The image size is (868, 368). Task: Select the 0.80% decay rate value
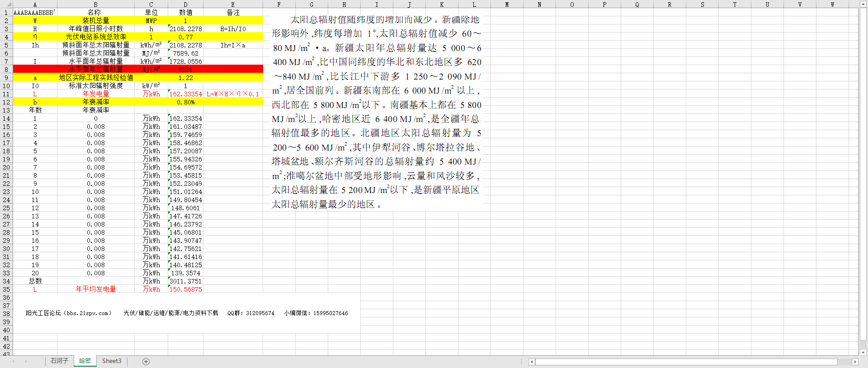pos(185,102)
